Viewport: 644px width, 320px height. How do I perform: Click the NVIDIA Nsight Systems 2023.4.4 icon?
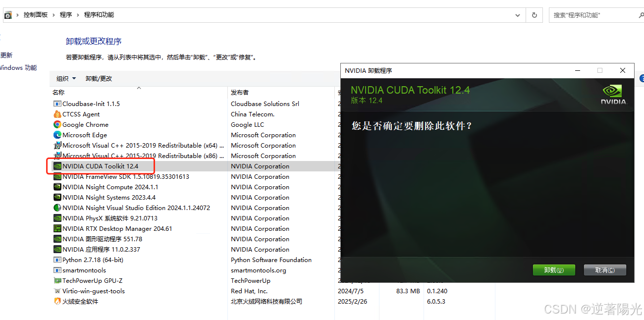[x=57, y=197]
